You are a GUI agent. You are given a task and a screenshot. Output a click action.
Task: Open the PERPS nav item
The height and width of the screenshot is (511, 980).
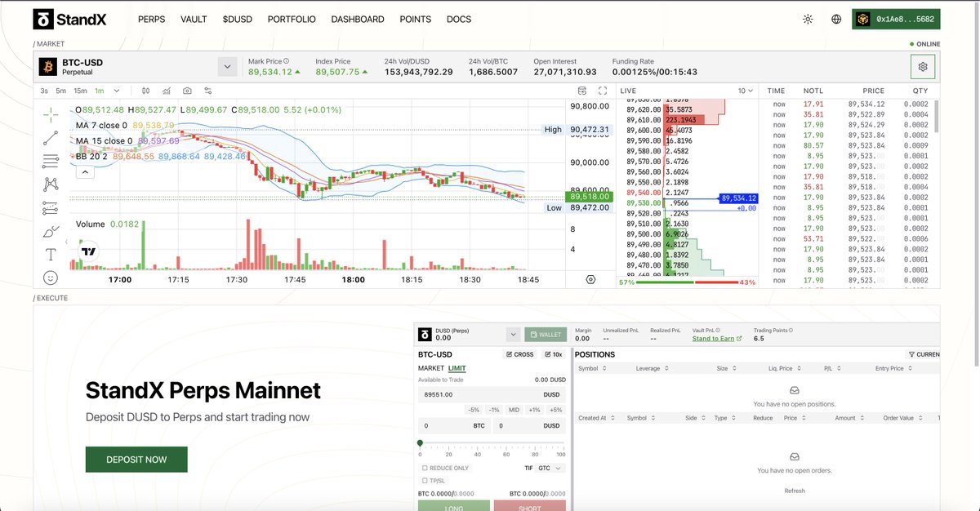click(x=152, y=19)
